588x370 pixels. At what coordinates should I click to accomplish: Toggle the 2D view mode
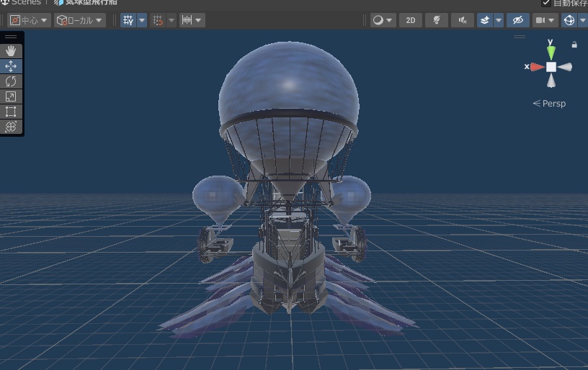click(x=411, y=20)
